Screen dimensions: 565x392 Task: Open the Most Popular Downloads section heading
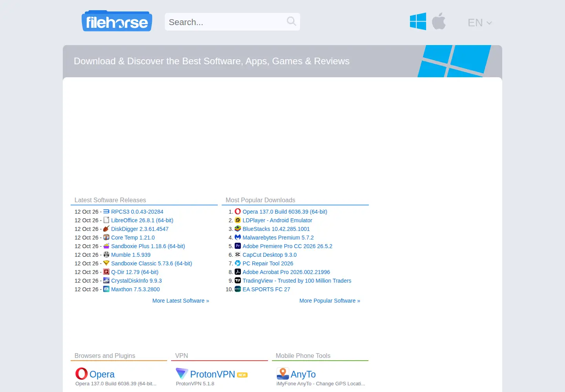[261, 200]
